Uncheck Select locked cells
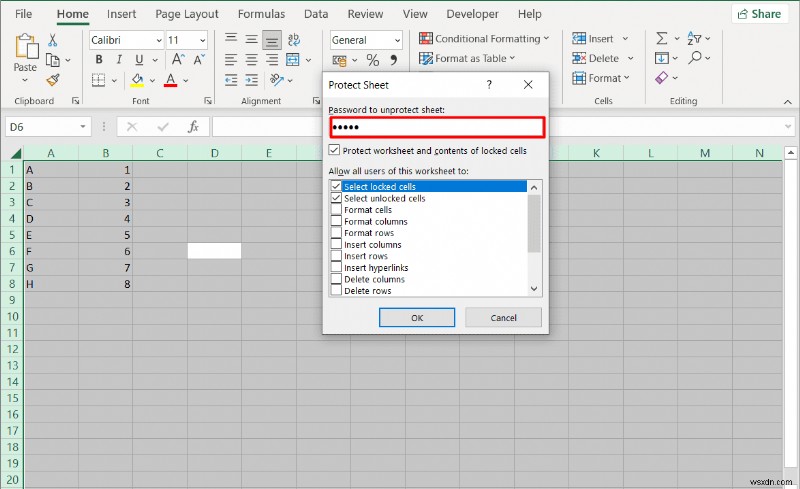Image resolution: width=800 pixels, height=489 pixels. coord(336,186)
